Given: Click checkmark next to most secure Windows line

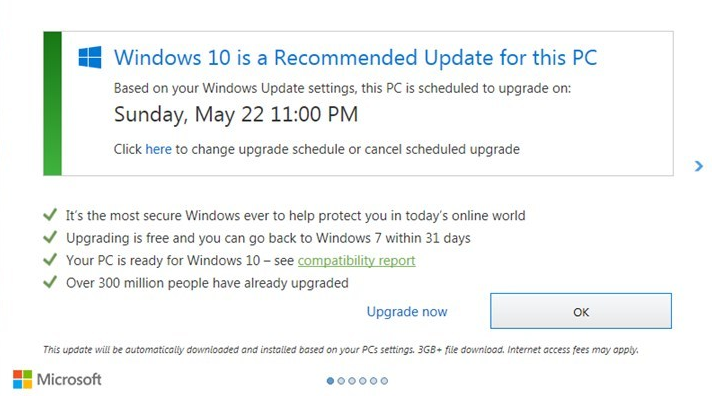Looking at the screenshot, I should point(50,214).
